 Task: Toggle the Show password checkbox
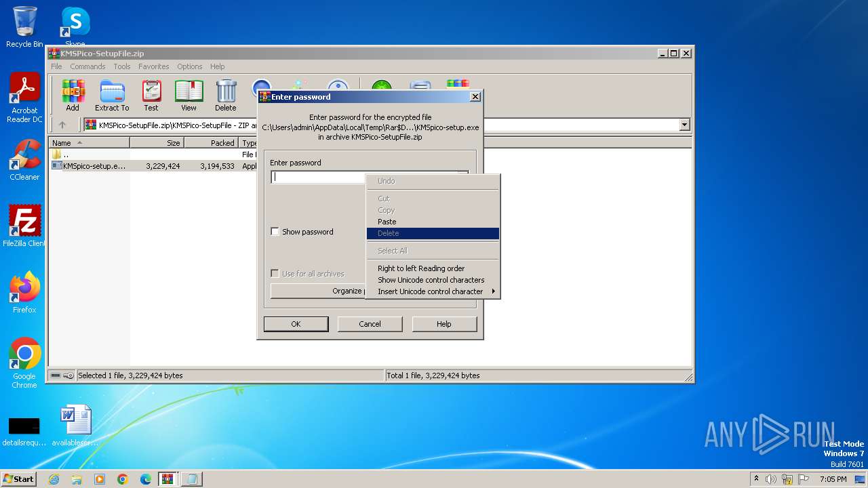pyautogui.click(x=275, y=232)
